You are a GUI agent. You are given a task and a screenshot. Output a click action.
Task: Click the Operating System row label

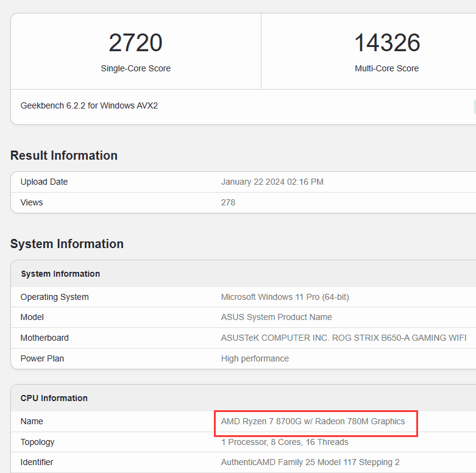(x=54, y=297)
